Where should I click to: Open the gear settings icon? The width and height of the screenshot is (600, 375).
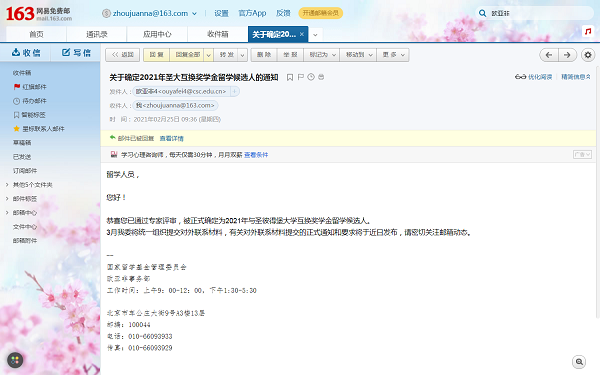588,55
